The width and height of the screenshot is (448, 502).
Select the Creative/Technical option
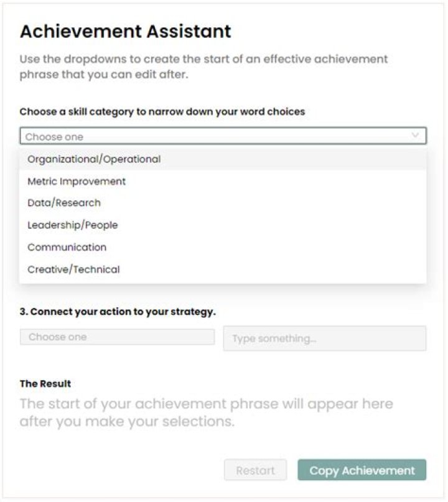(x=74, y=269)
